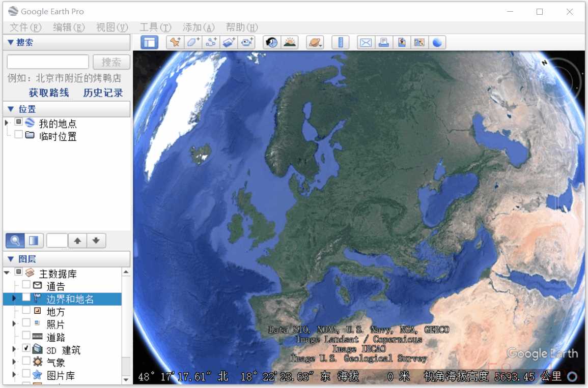Open the 工具(T) menu
Screen dimensions: 588x388
[x=155, y=27]
